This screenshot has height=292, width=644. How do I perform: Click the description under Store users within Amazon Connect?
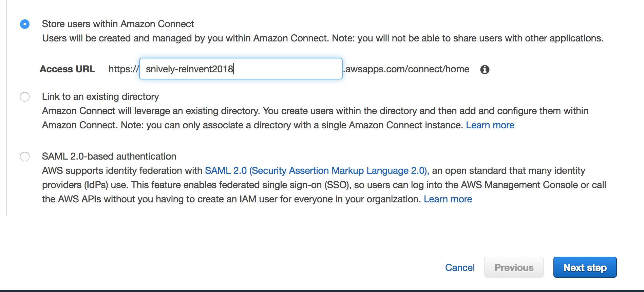(323, 38)
